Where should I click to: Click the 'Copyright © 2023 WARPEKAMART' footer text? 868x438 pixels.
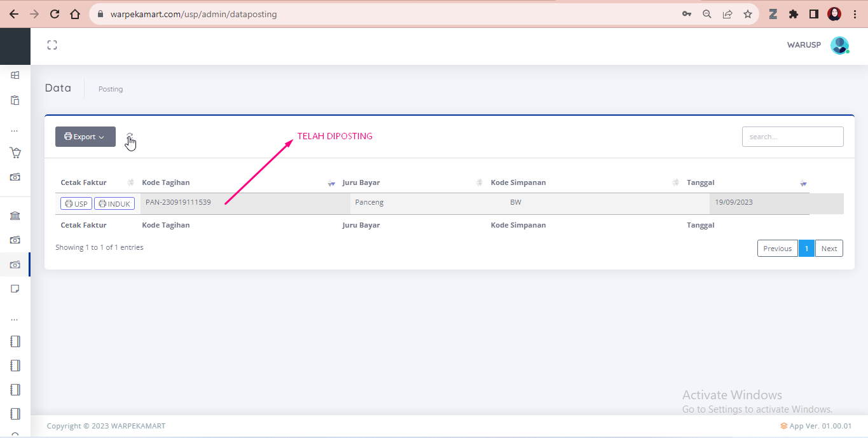tap(106, 426)
